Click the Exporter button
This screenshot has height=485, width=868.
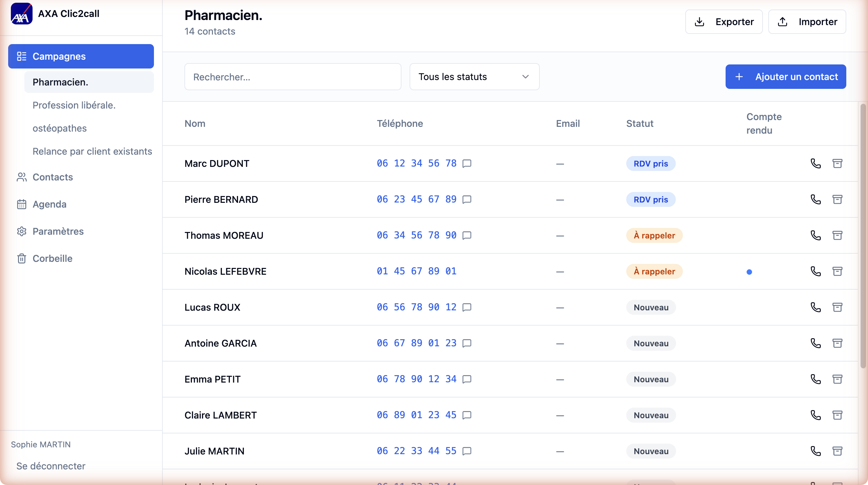coord(724,22)
